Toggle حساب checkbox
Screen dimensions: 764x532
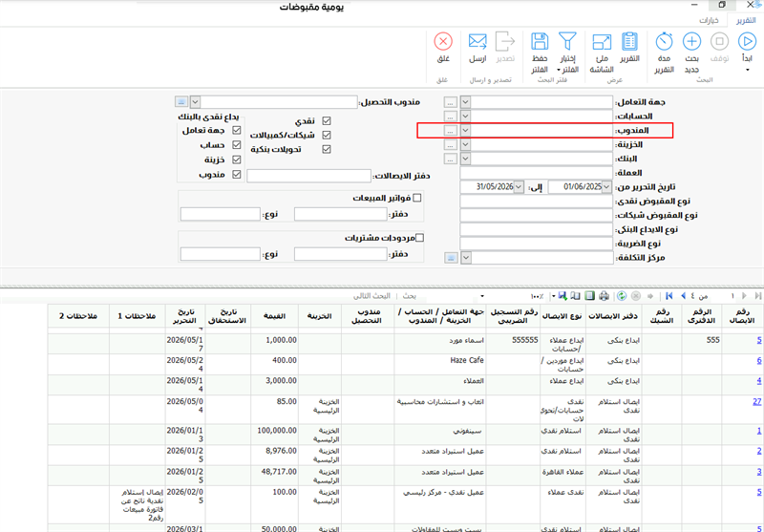pyautogui.click(x=237, y=144)
